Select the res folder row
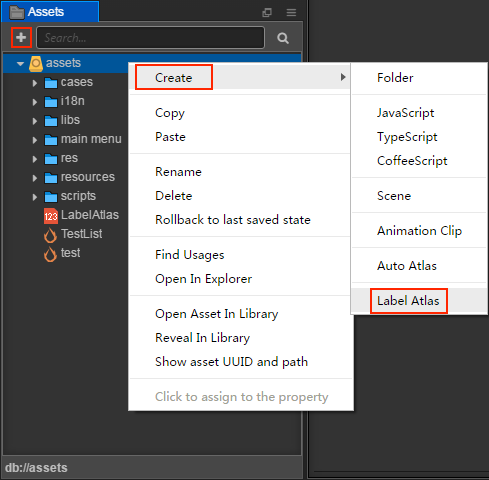Image resolution: width=489 pixels, height=480 pixels. coord(66,158)
